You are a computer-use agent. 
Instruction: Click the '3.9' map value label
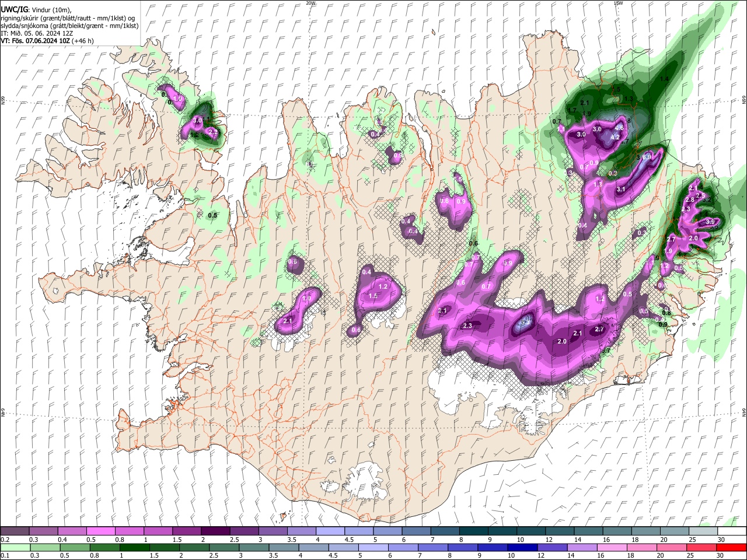tap(710, 222)
